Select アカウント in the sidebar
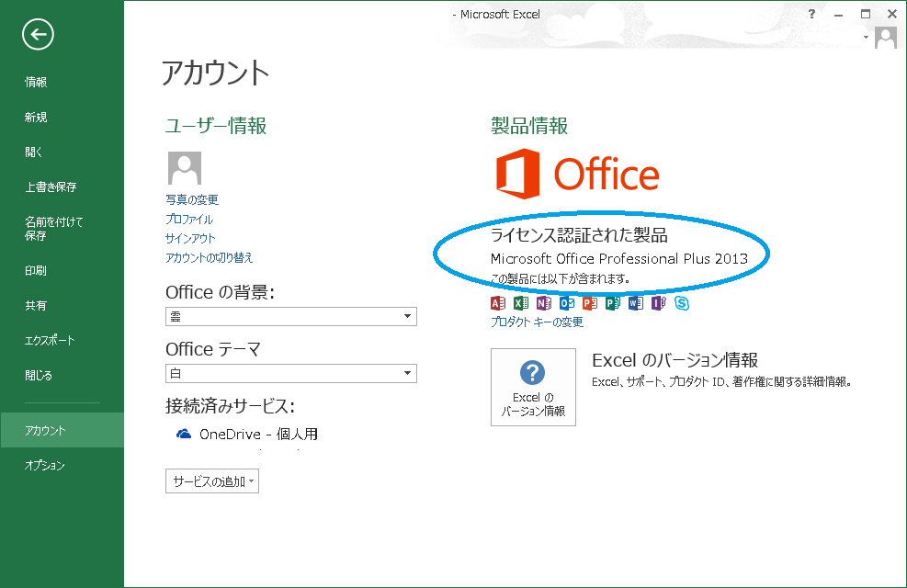The image size is (907, 588). tap(62, 430)
